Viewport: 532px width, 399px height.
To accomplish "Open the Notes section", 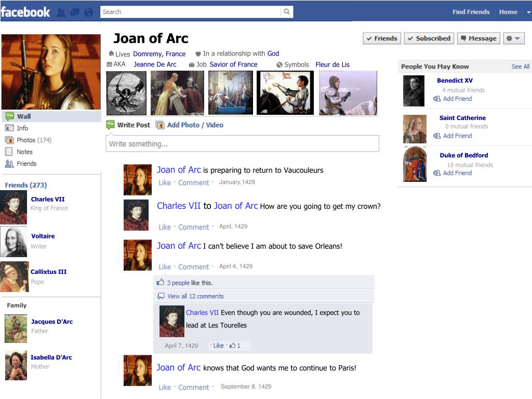I will pos(25,152).
